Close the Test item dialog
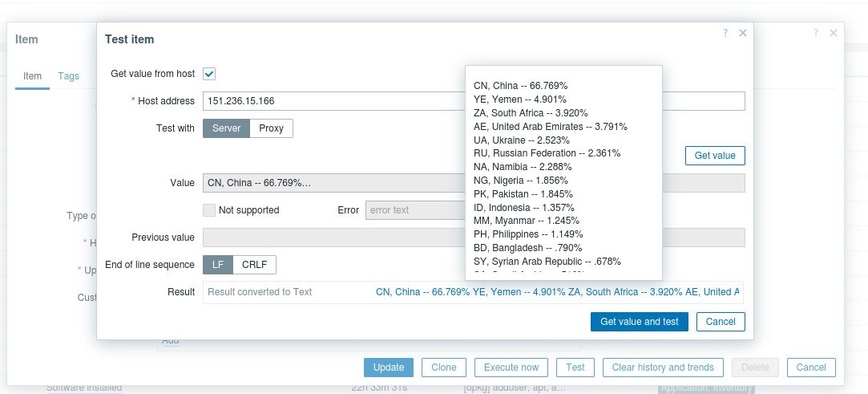This screenshot has width=868, height=394. tap(743, 33)
